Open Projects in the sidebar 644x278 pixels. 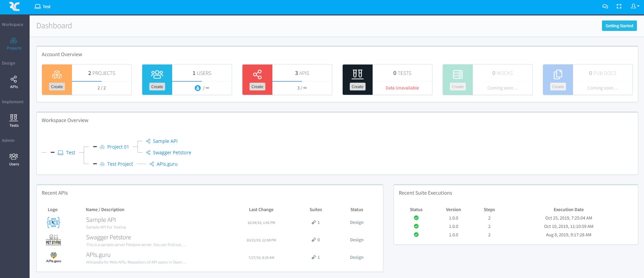click(14, 44)
